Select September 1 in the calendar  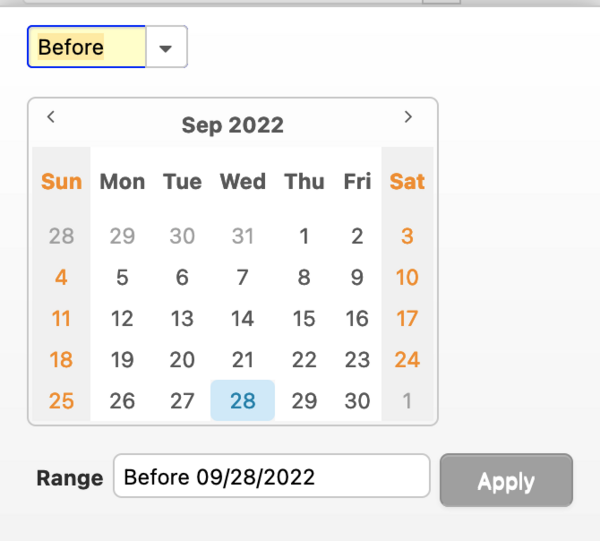304,237
